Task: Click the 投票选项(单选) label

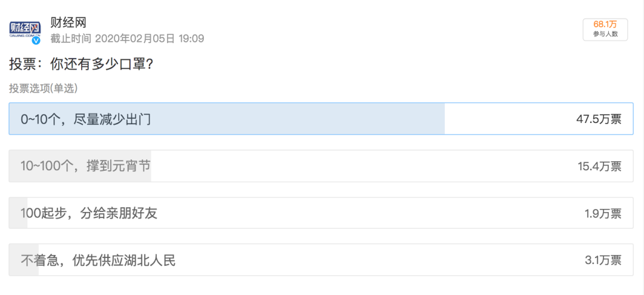Action: pos(44,88)
